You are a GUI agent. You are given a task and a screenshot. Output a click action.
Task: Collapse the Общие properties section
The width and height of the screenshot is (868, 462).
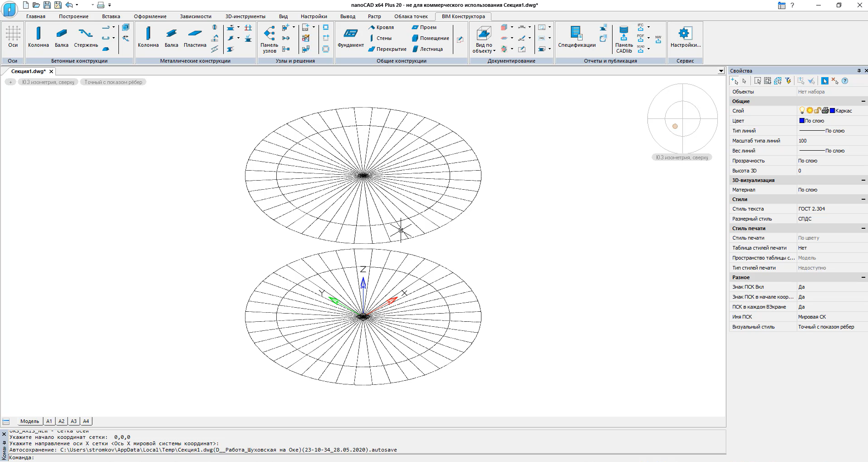(863, 101)
